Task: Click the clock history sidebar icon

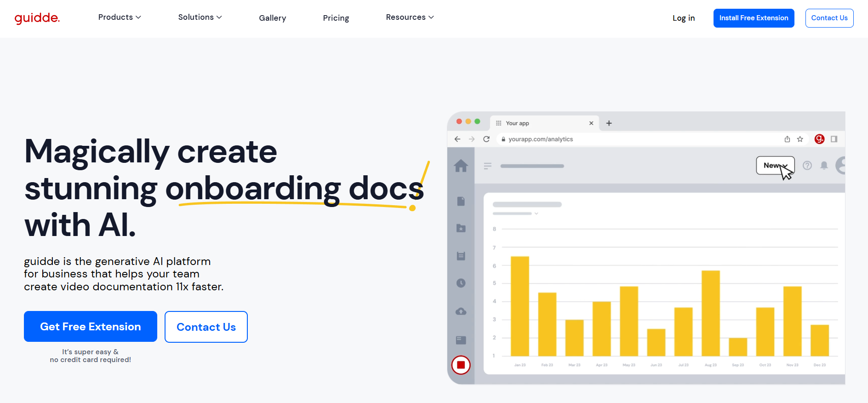Action: pos(461,283)
